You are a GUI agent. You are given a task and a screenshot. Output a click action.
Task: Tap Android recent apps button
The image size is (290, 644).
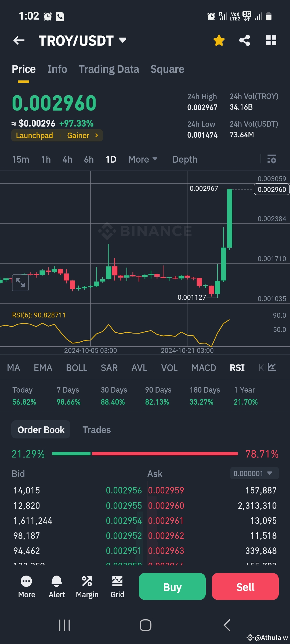(64, 625)
